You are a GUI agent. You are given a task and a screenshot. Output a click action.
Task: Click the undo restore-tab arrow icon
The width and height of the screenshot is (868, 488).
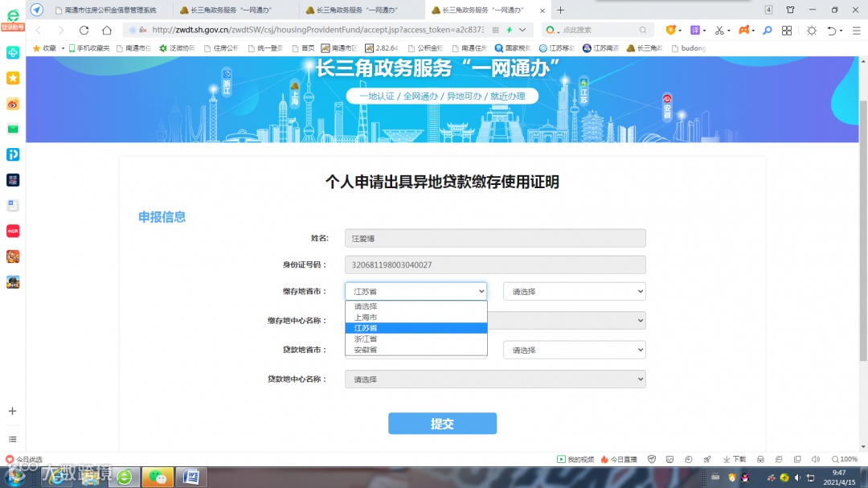click(832, 31)
